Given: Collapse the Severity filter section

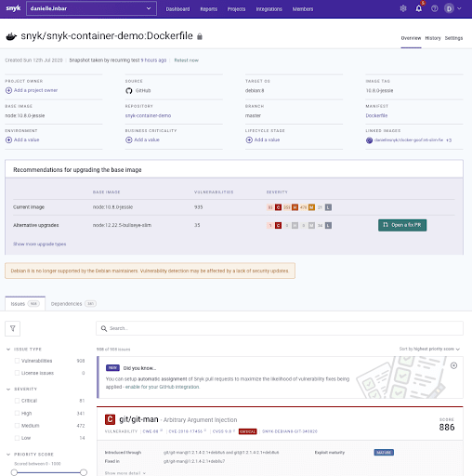Looking at the screenshot, I should (8, 390).
